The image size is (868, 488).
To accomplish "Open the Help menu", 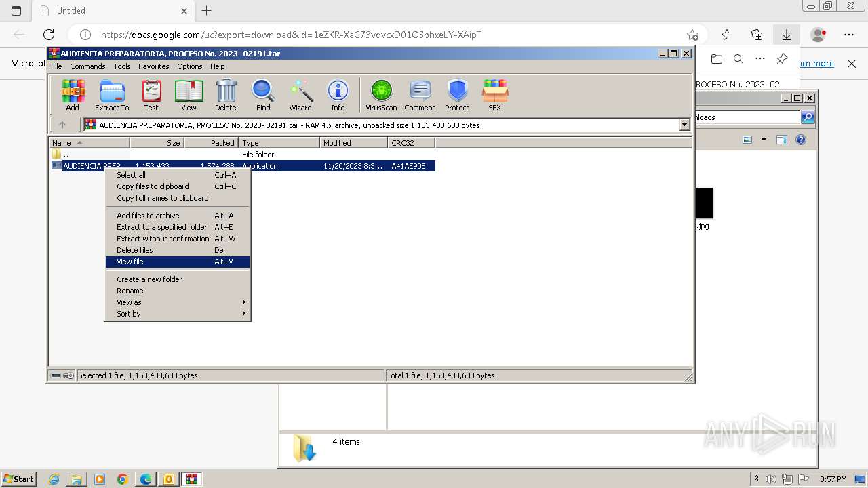I will coord(217,66).
